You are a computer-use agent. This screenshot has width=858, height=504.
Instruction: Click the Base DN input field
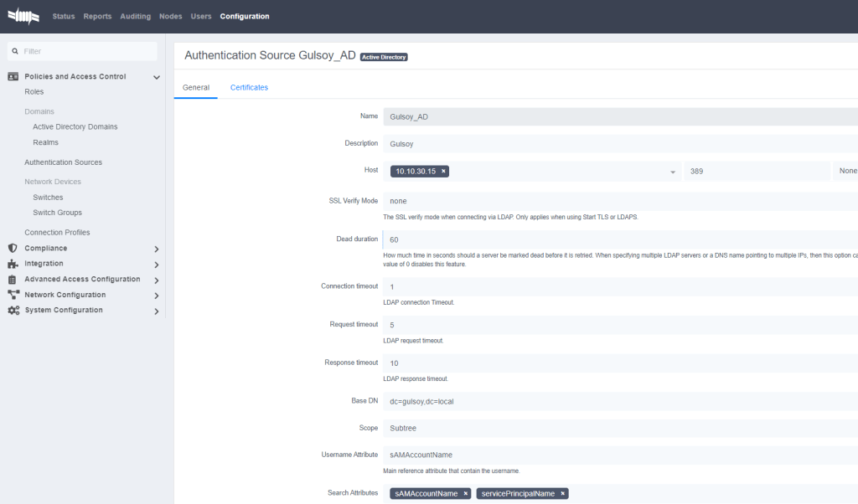(620, 401)
